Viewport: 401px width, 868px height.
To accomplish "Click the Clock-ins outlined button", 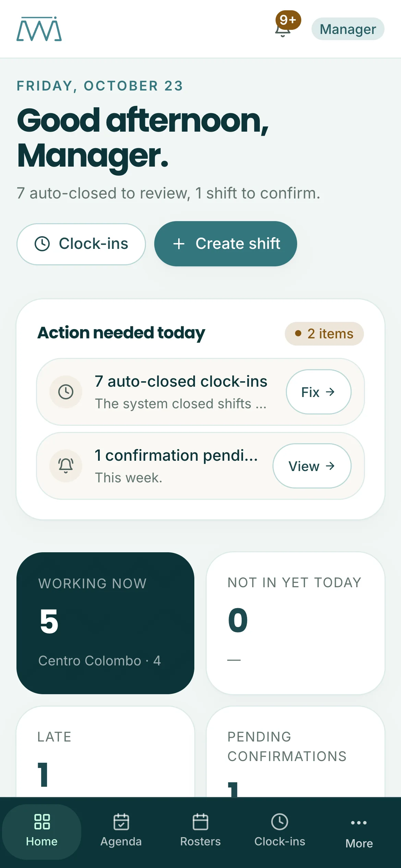I will click(81, 244).
